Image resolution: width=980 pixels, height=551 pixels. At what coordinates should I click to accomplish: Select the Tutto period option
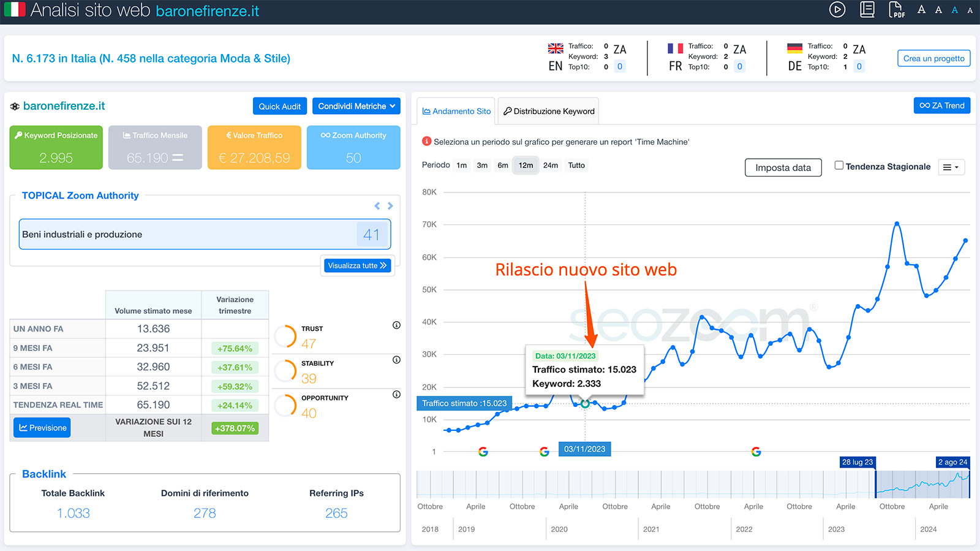(576, 165)
